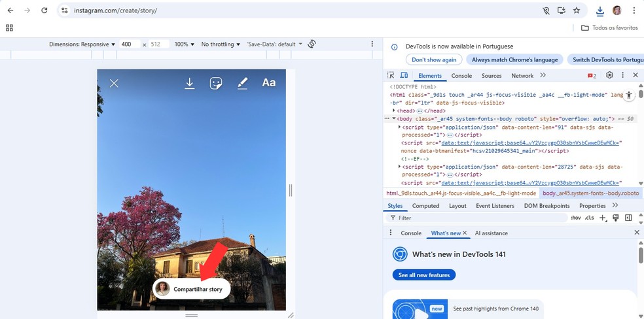This screenshot has width=644, height=319.
Task: Open device toolbar more options menu
Action: [372, 44]
